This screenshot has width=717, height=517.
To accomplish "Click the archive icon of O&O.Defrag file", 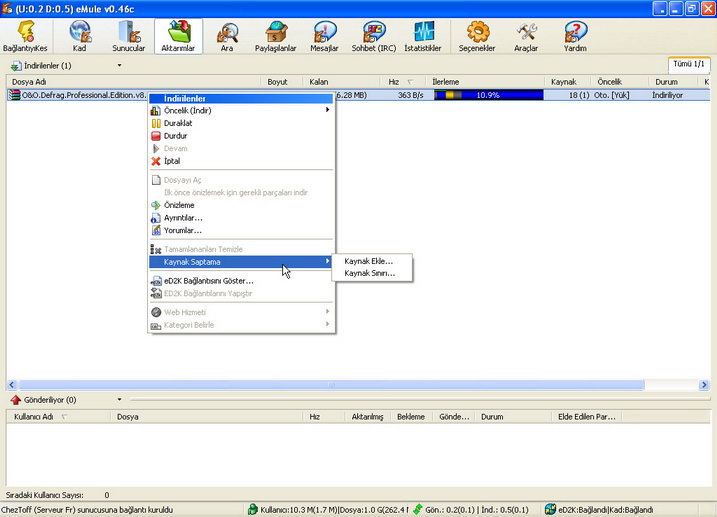I will coord(15,95).
